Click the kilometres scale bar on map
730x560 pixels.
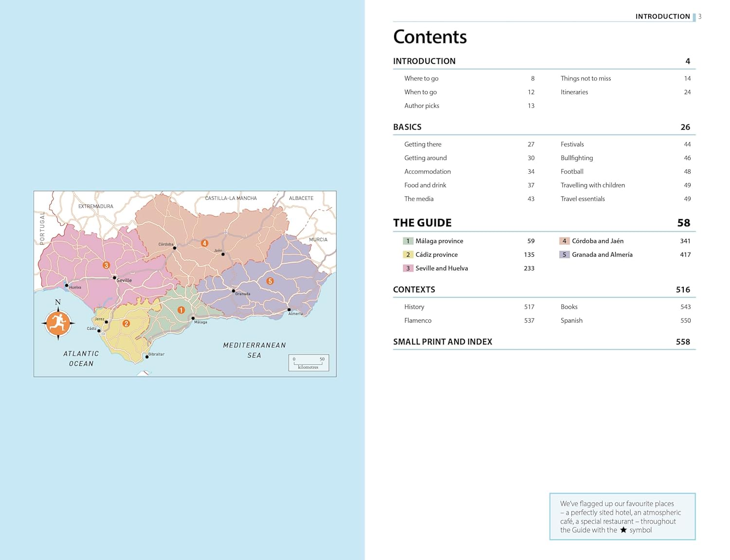point(309,363)
